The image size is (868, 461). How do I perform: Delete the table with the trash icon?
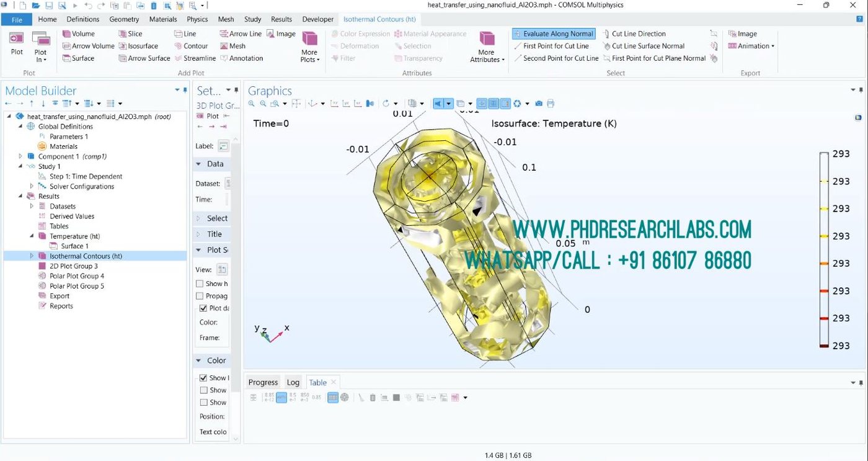pos(373,398)
